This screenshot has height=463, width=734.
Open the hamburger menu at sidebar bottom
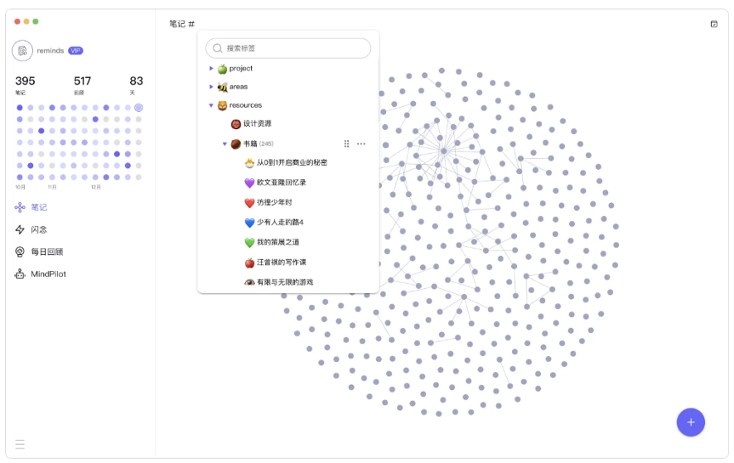[20, 444]
